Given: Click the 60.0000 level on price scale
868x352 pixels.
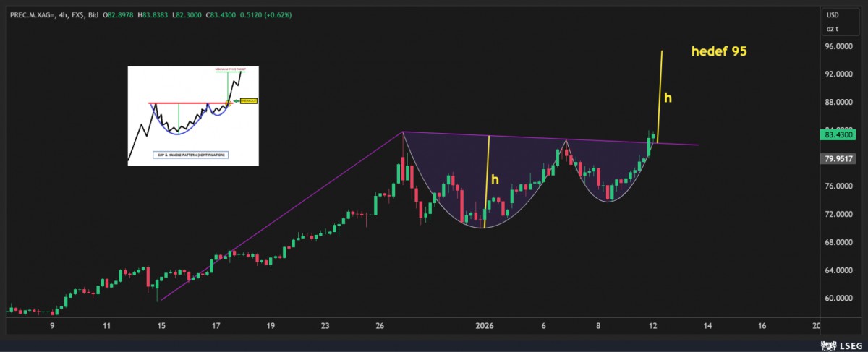Looking at the screenshot, I should 839,298.
